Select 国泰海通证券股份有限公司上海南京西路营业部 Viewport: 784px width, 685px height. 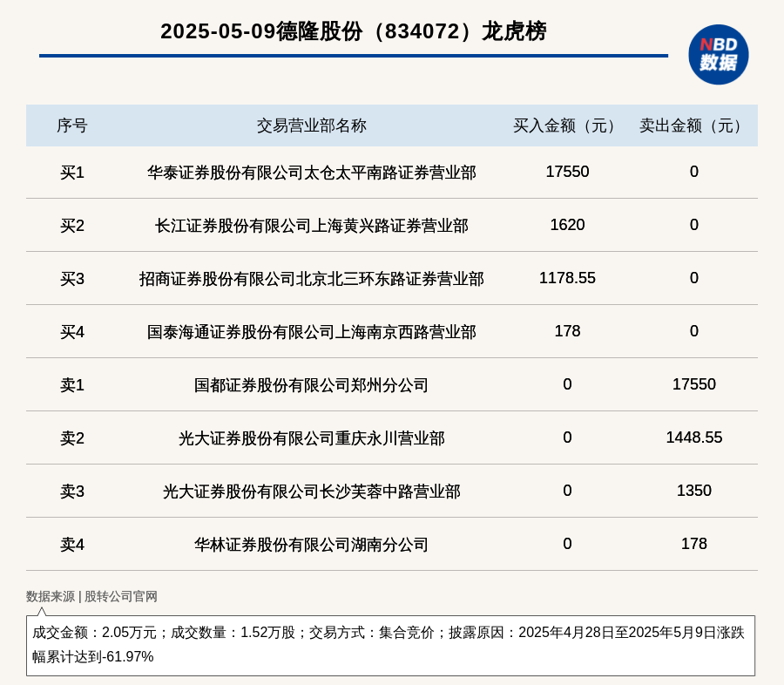coord(312,332)
